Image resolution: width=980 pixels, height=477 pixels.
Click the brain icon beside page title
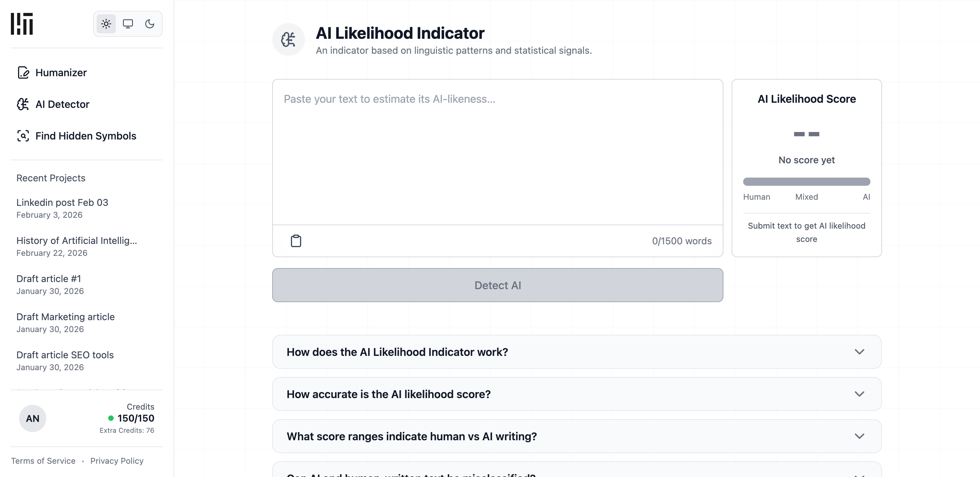point(288,39)
